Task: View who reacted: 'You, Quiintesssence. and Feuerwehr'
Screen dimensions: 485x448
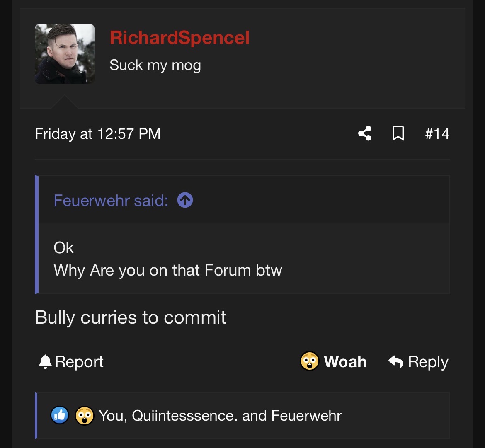Action: 220,415
